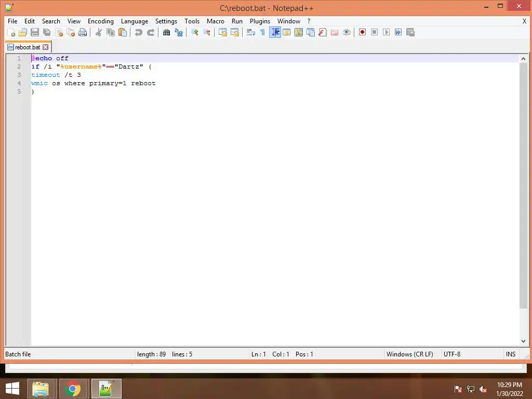Click the Zoom In toolbar icon
Image resolution: width=532 pixels, height=399 pixels.
click(x=194, y=32)
